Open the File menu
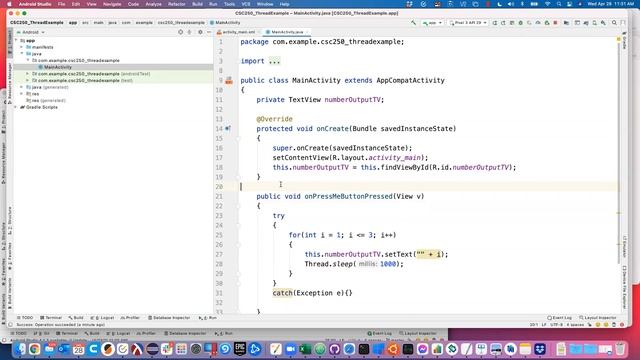 pyautogui.click(x=62, y=4)
